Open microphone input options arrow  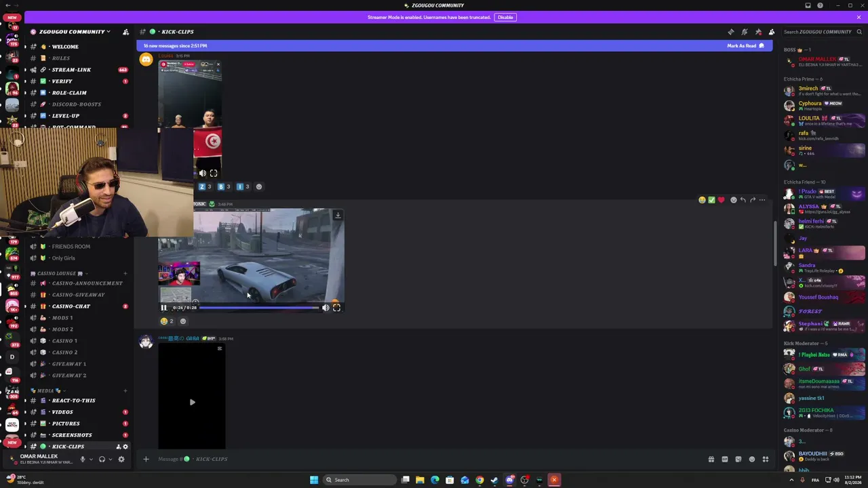[90, 459]
